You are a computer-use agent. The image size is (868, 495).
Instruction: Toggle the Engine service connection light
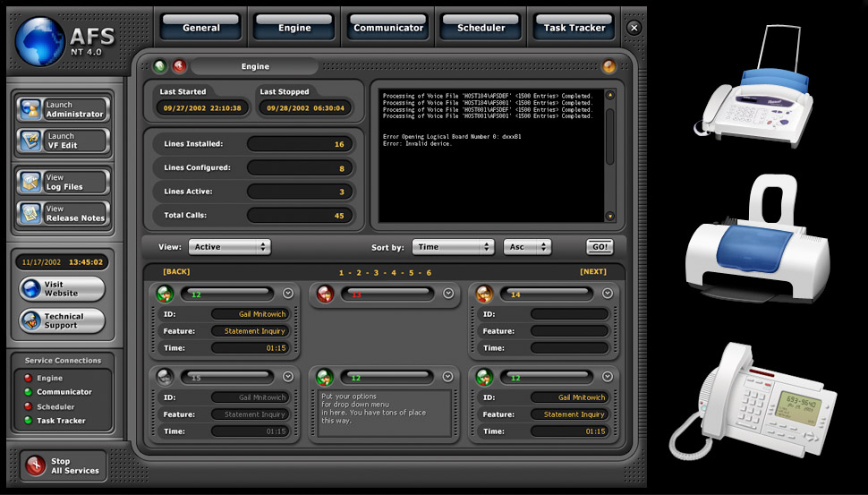point(28,378)
